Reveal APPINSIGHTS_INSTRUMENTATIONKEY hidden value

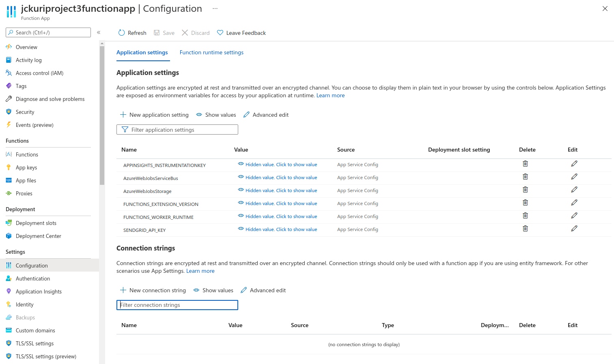[x=278, y=165]
